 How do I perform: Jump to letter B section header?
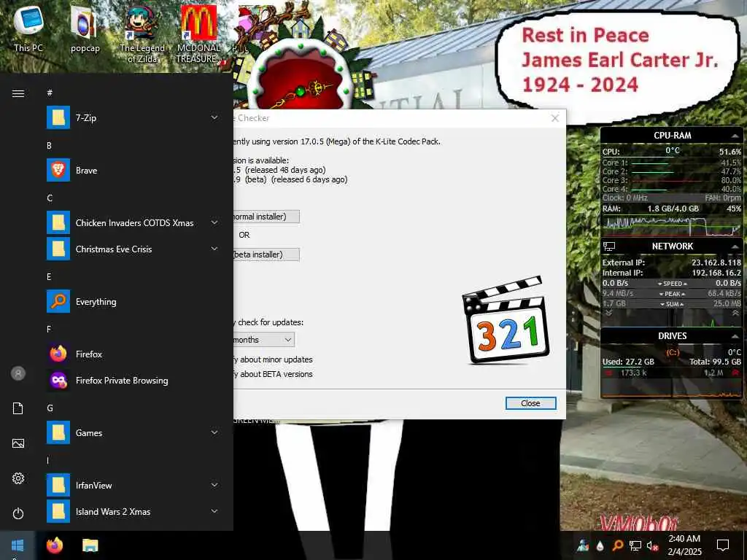coord(49,145)
